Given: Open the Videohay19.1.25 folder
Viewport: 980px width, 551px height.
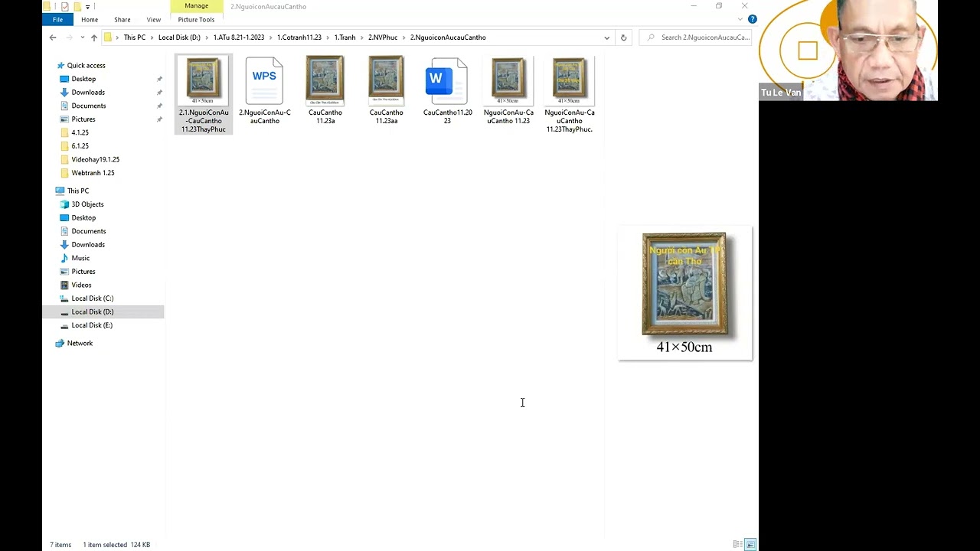Looking at the screenshot, I should click(95, 159).
